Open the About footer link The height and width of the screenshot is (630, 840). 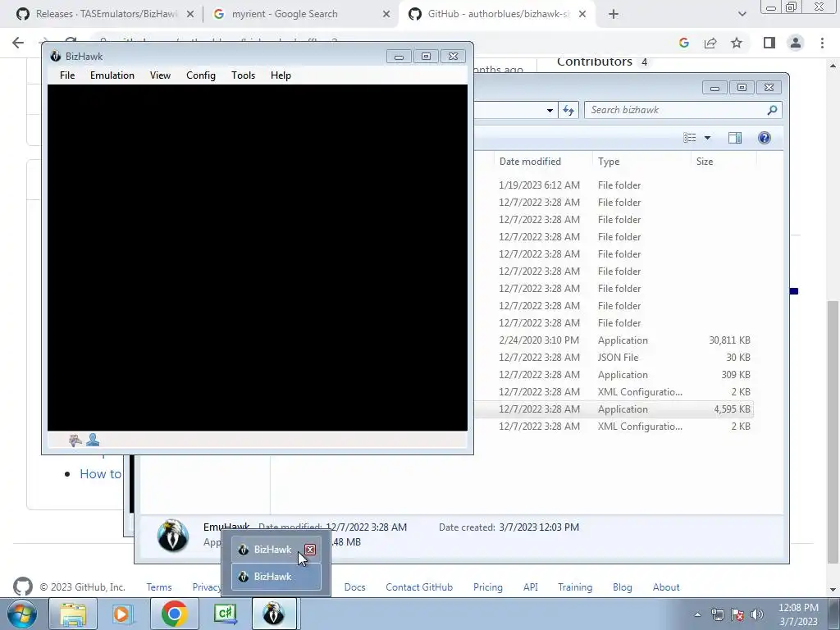click(666, 587)
